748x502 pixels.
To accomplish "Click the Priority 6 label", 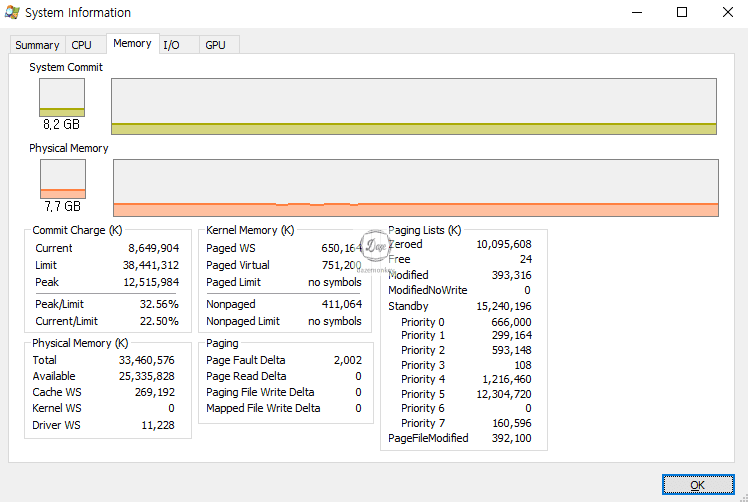I will click(423, 408).
